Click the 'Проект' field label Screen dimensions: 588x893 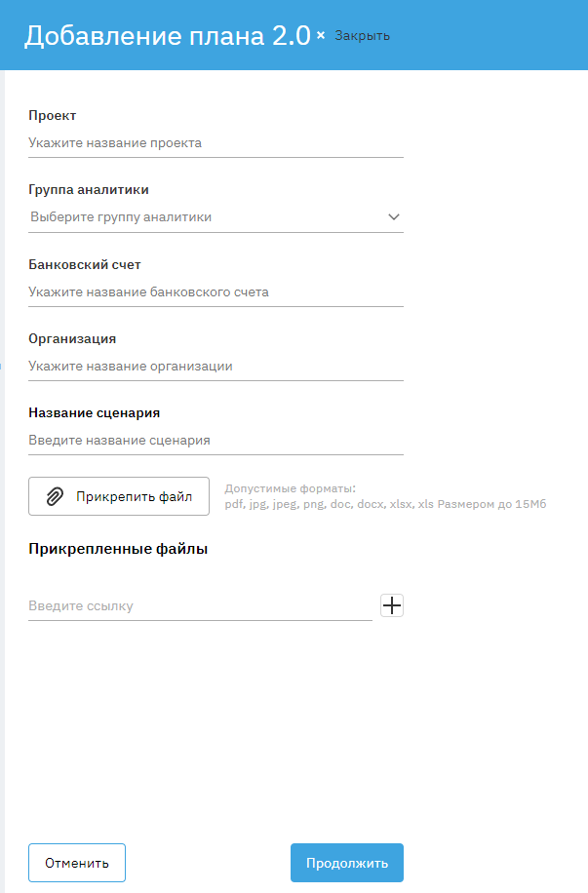tap(53, 116)
